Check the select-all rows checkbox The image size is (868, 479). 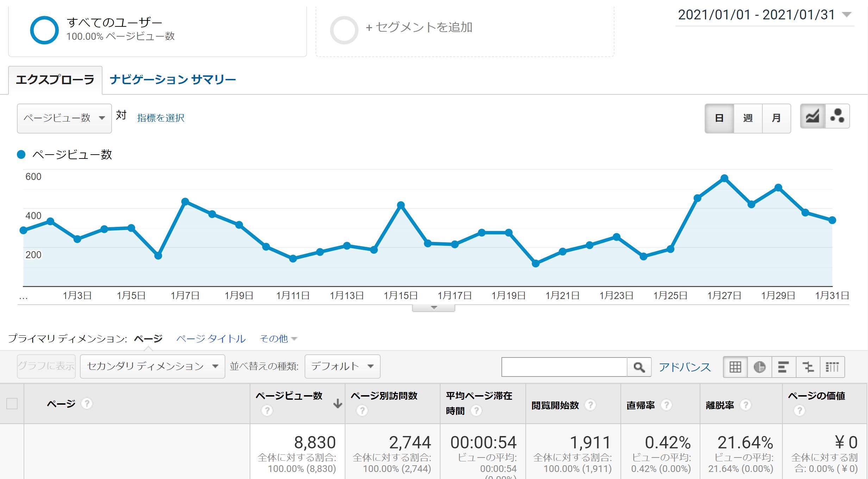click(x=12, y=404)
